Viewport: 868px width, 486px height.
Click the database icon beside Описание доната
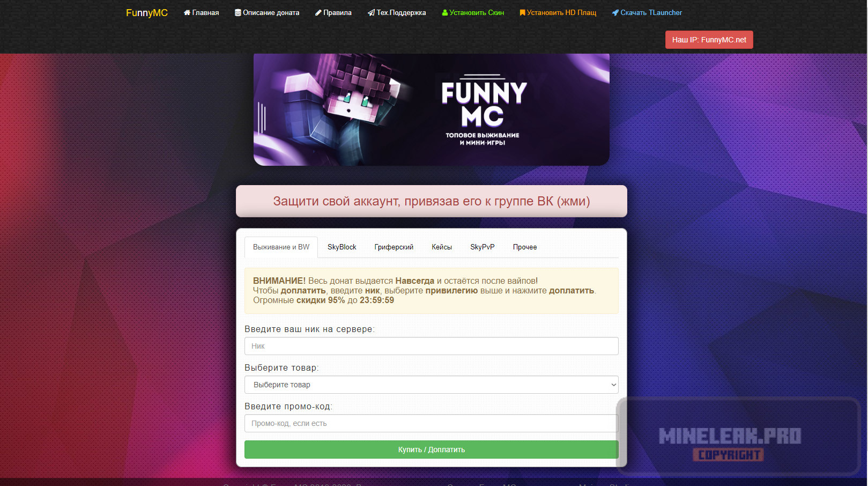click(x=238, y=12)
